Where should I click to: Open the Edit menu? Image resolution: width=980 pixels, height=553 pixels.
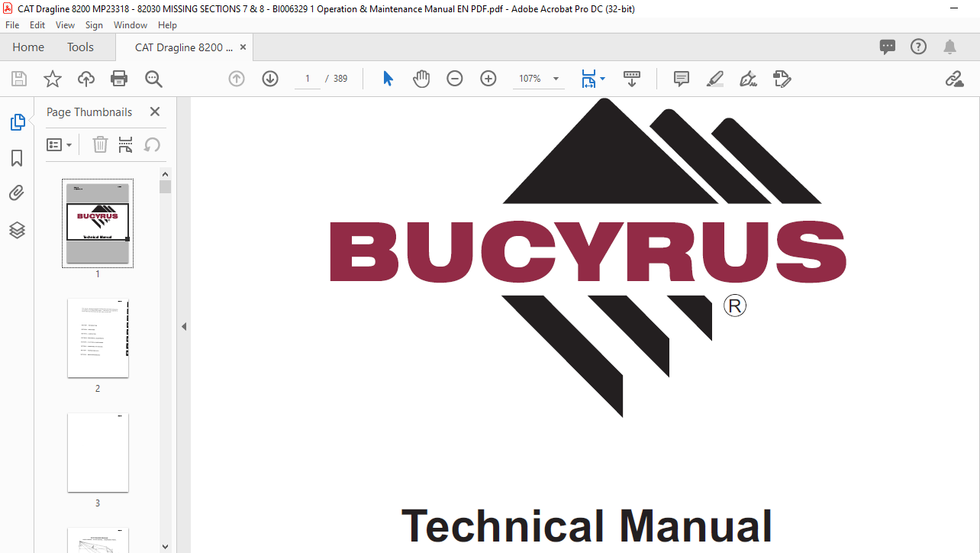tap(37, 25)
